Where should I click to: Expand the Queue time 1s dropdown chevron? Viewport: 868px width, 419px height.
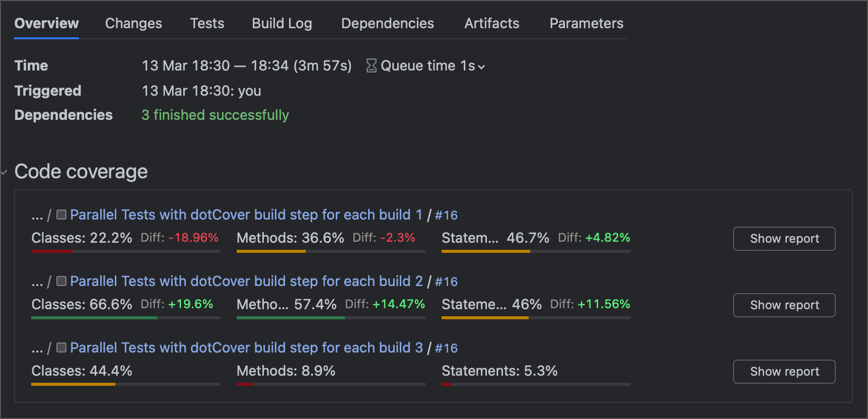tap(481, 66)
